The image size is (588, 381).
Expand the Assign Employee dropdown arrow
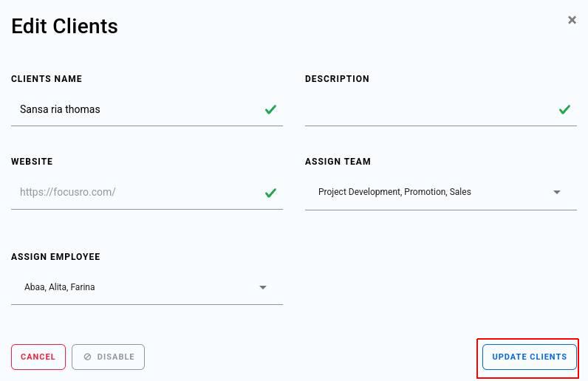coord(263,287)
